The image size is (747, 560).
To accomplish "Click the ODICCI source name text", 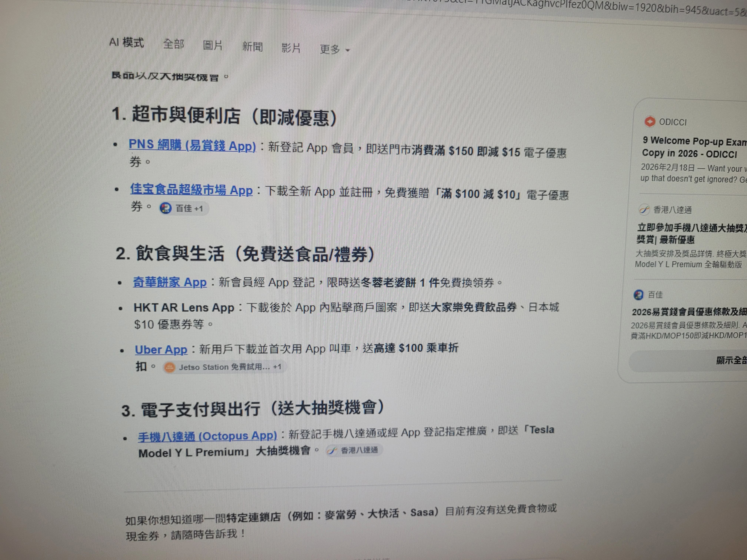I will [673, 122].
